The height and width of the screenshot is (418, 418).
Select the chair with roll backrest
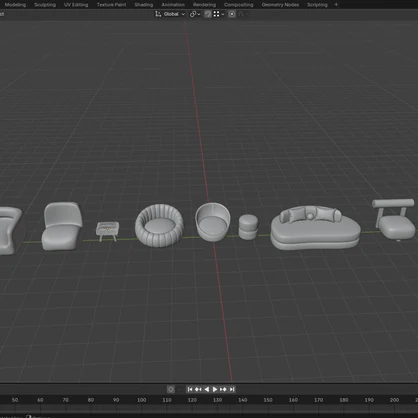point(394,219)
